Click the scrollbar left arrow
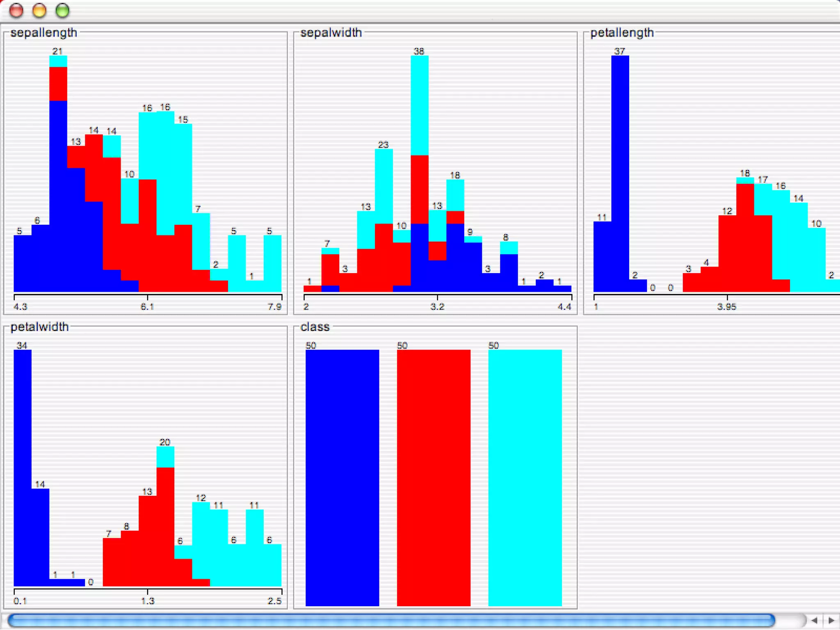 click(814, 620)
